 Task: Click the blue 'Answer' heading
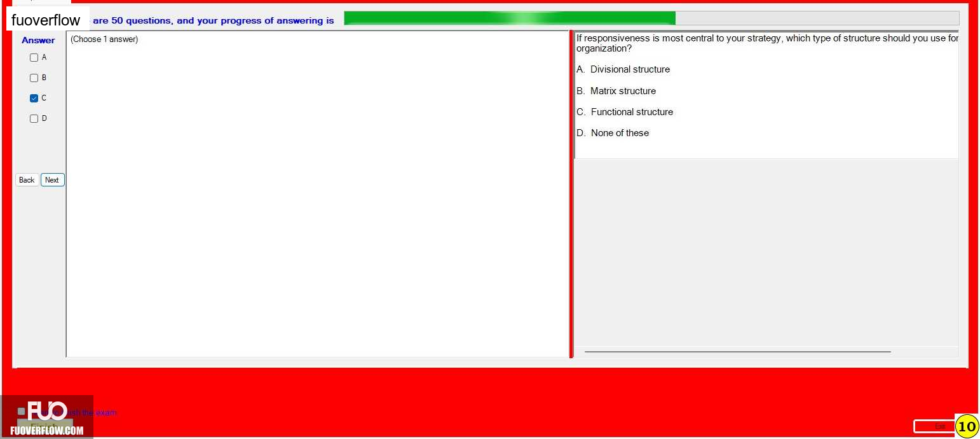pyautogui.click(x=38, y=40)
